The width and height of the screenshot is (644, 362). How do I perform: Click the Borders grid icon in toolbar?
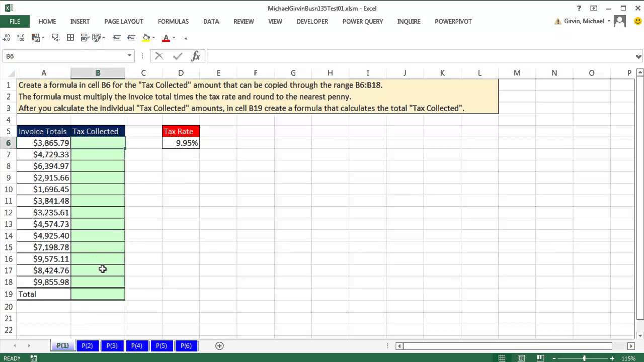pos(70,38)
